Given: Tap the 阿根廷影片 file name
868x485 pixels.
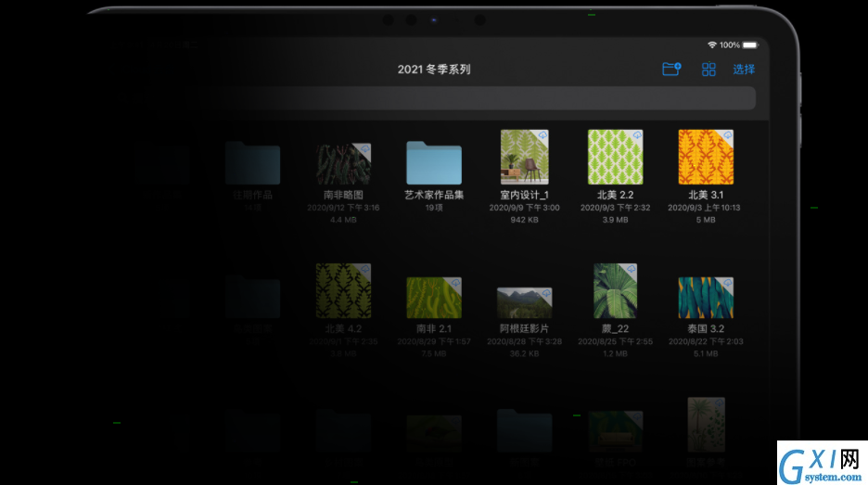Looking at the screenshot, I should click(524, 329).
